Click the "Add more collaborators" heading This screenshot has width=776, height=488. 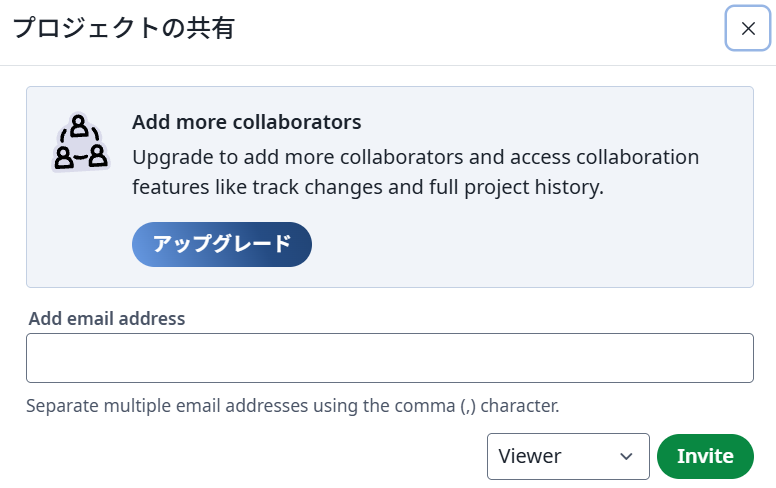246,122
